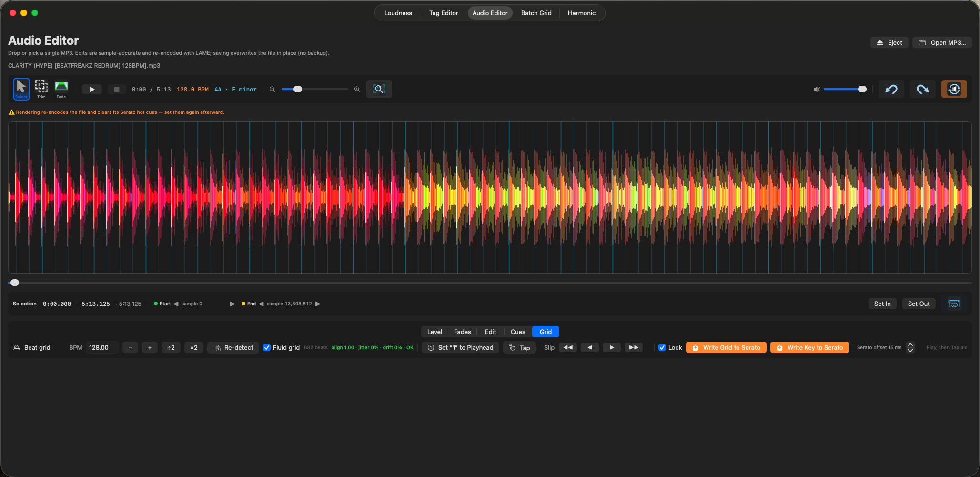Choose the Trim tool
The width and height of the screenshot is (980, 477).
(x=41, y=89)
